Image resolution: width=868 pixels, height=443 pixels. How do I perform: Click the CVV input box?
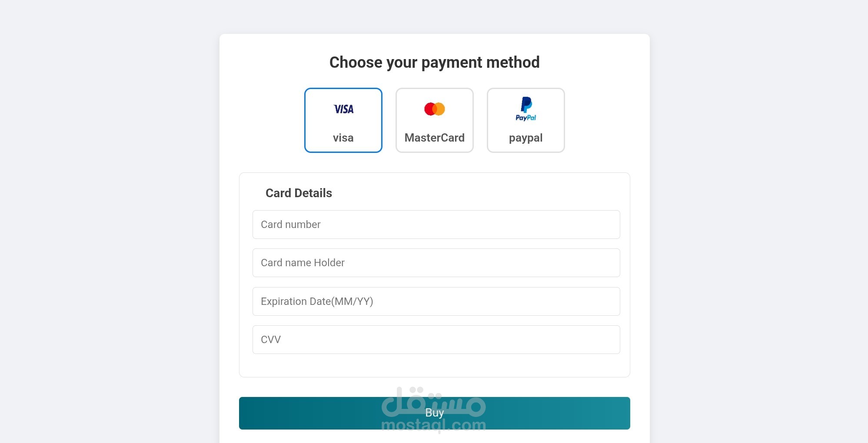[436, 340]
